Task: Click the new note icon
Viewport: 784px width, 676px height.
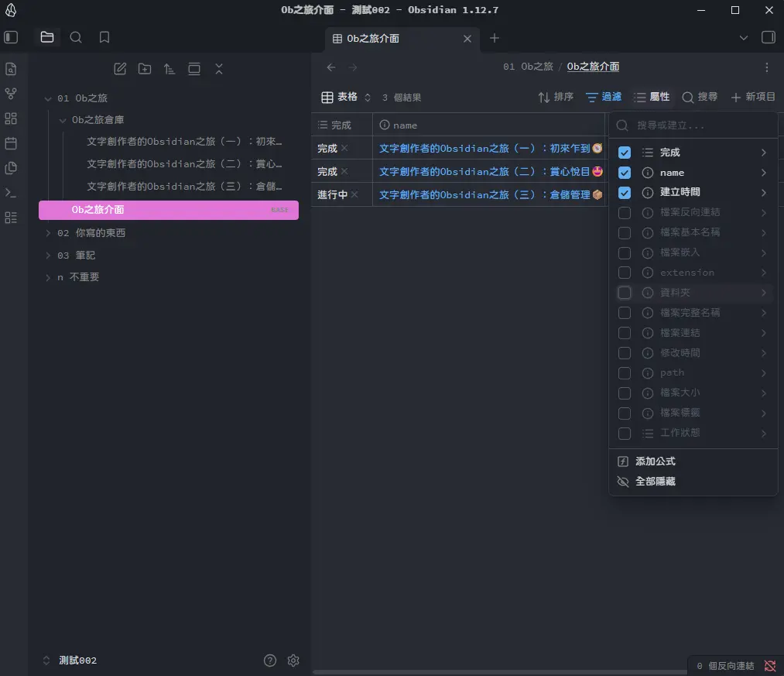Action: click(120, 69)
